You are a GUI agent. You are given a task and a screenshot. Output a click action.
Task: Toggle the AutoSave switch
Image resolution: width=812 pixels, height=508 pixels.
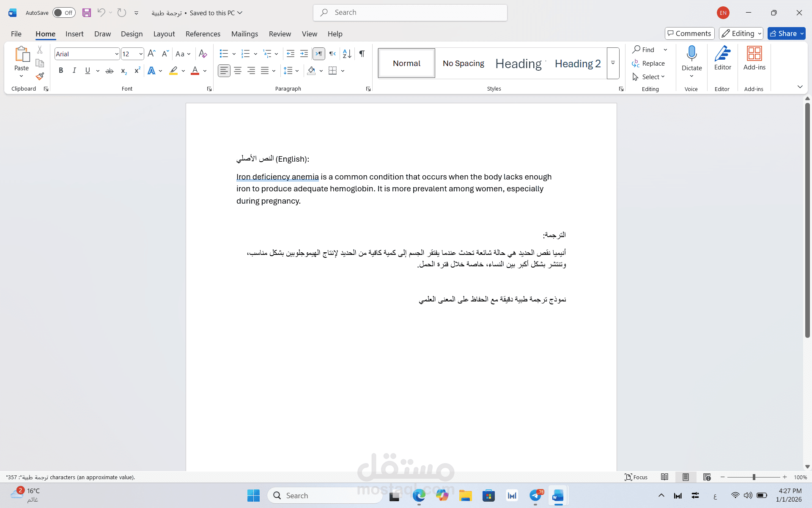coord(63,13)
